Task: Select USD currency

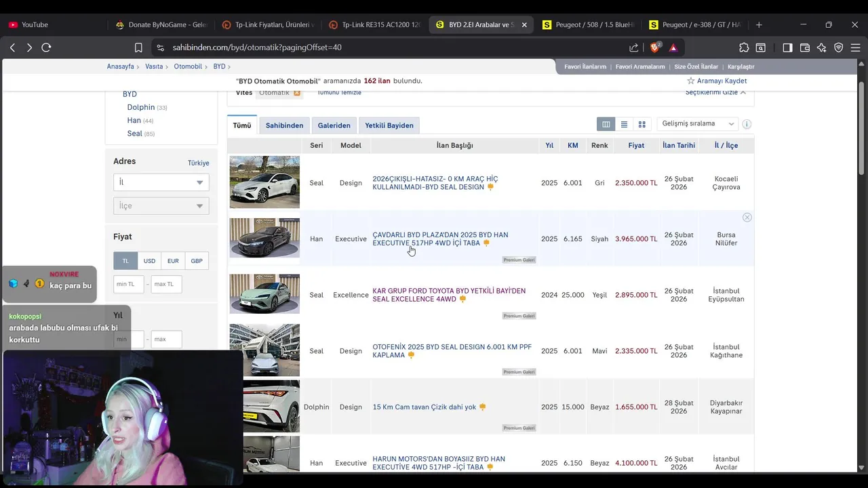Action: (x=149, y=261)
